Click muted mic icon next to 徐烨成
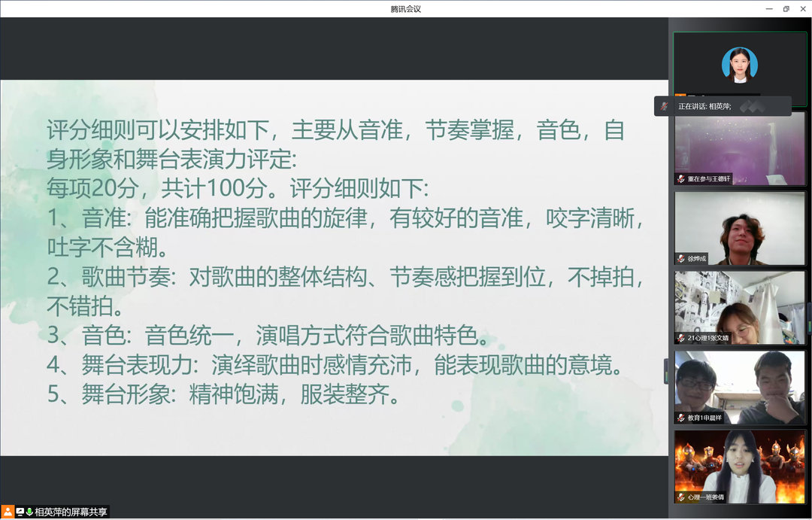 (681, 258)
